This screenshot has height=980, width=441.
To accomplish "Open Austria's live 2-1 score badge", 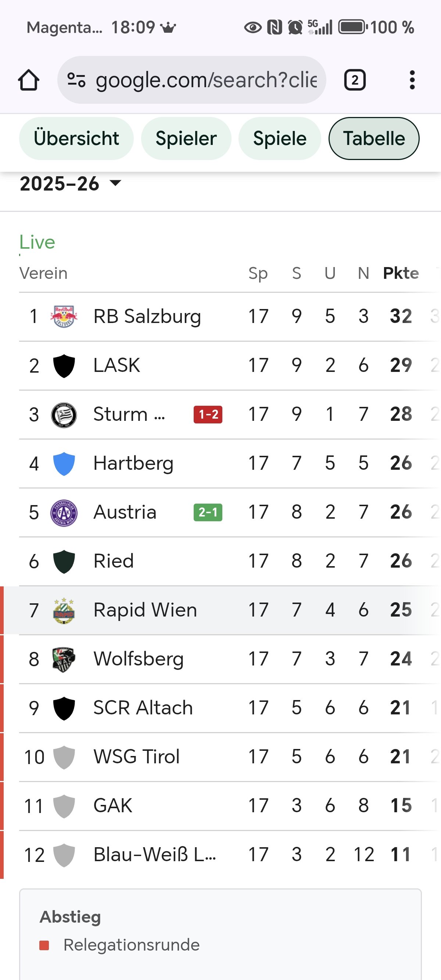I will click(x=208, y=513).
